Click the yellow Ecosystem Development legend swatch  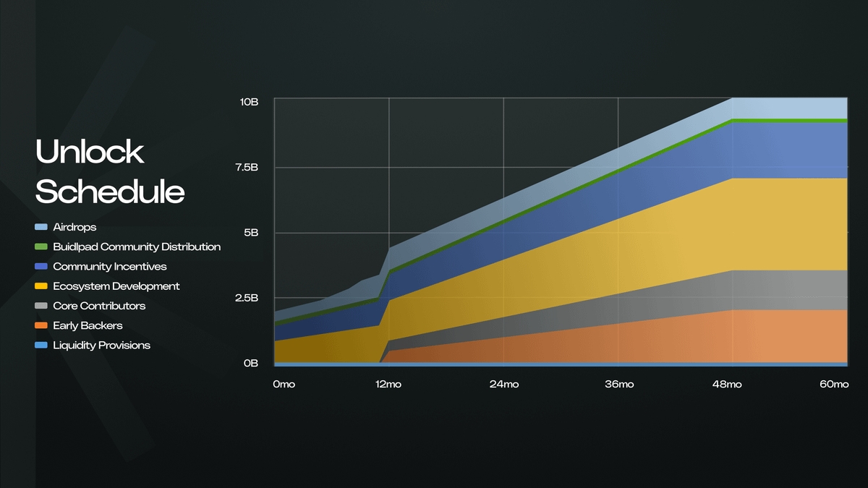pos(41,286)
